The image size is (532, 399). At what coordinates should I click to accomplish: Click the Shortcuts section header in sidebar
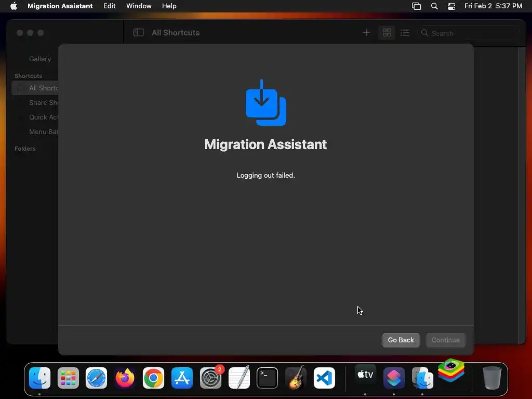coord(28,76)
